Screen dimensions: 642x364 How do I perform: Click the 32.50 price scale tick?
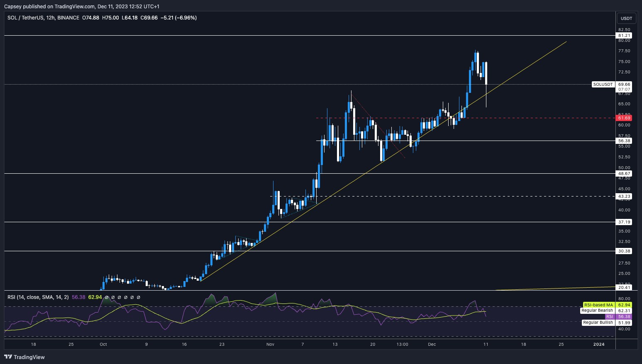[x=624, y=242]
